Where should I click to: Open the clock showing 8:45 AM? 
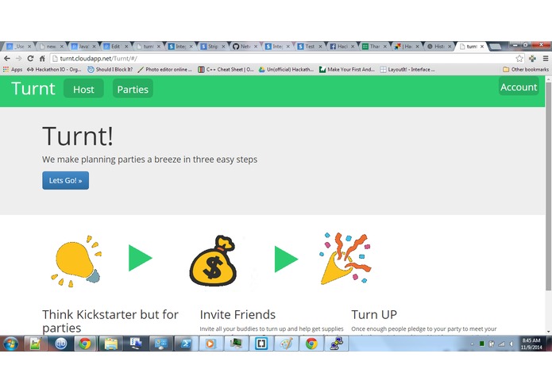point(531,344)
